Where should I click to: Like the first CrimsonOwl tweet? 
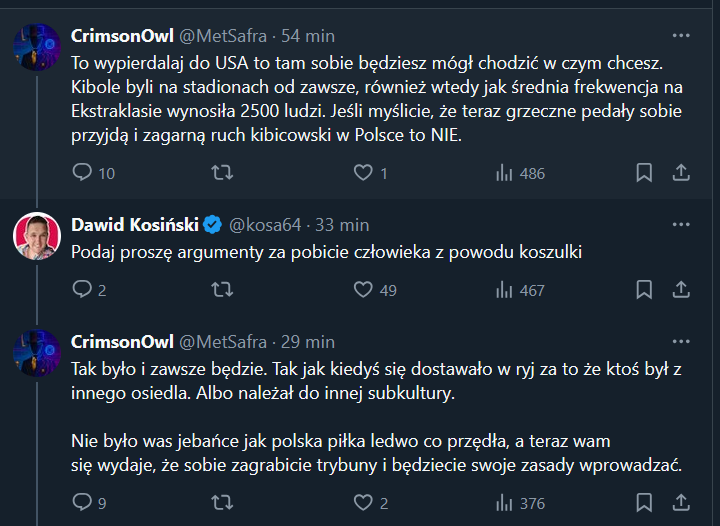364,173
